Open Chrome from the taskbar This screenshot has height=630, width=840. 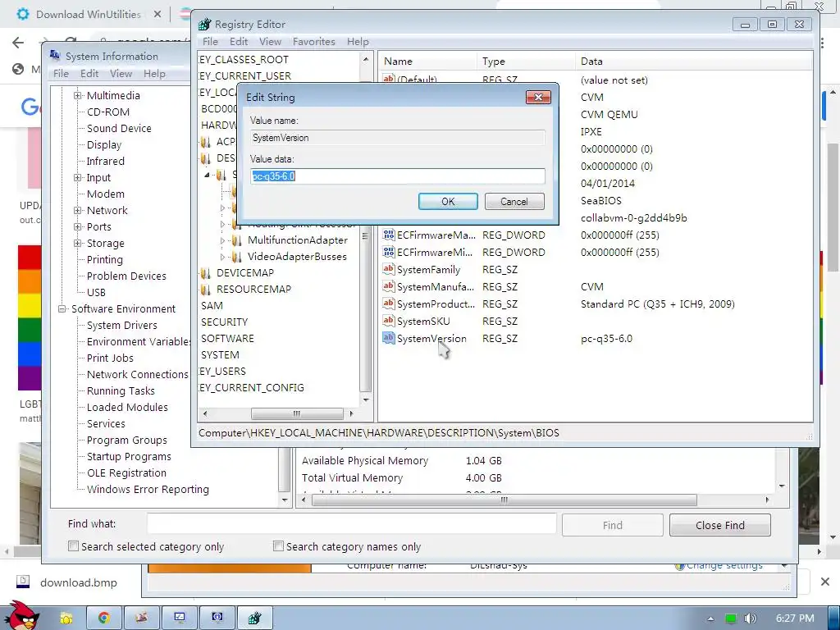[x=104, y=619]
